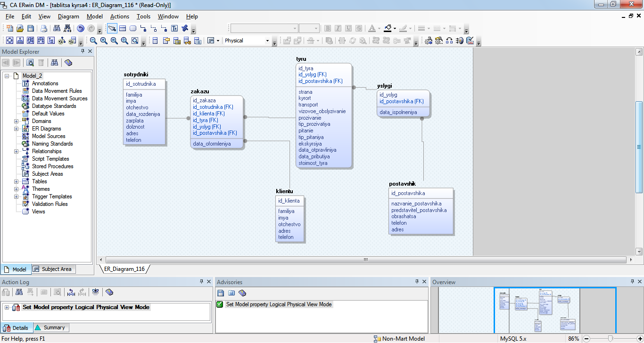Click the Zoom In magnifier icon
This screenshot has height=343, width=644.
(x=104, y=41)
